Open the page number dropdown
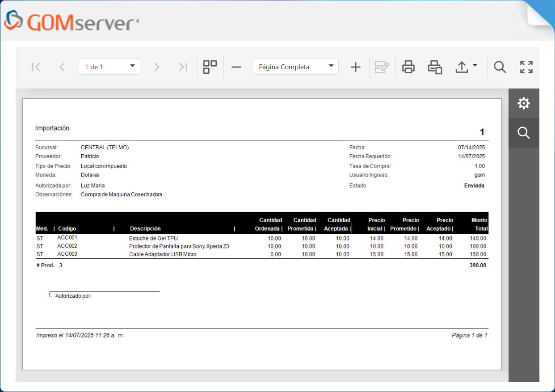Screen dimensions: 555x392 (109, 67)
